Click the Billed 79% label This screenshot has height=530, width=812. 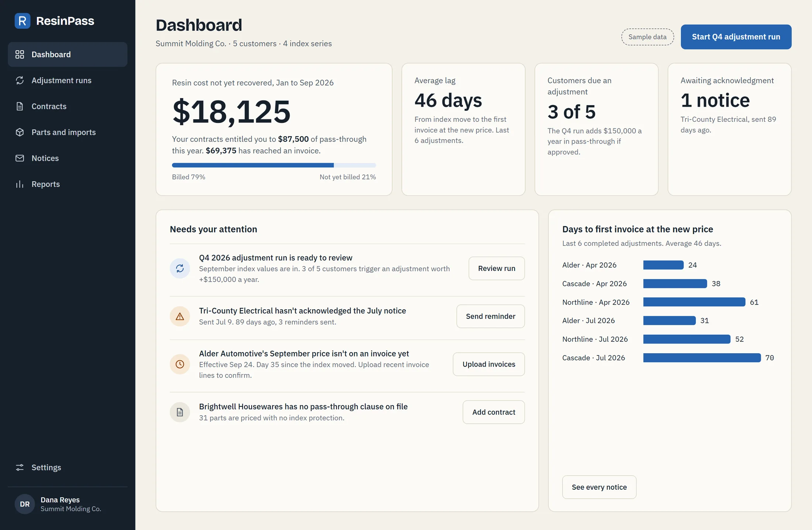tap(189, 177)
